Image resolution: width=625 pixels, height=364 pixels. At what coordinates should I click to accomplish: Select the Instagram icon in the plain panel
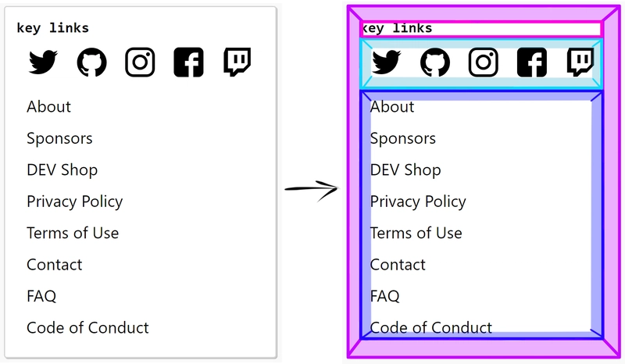(140, 62)
